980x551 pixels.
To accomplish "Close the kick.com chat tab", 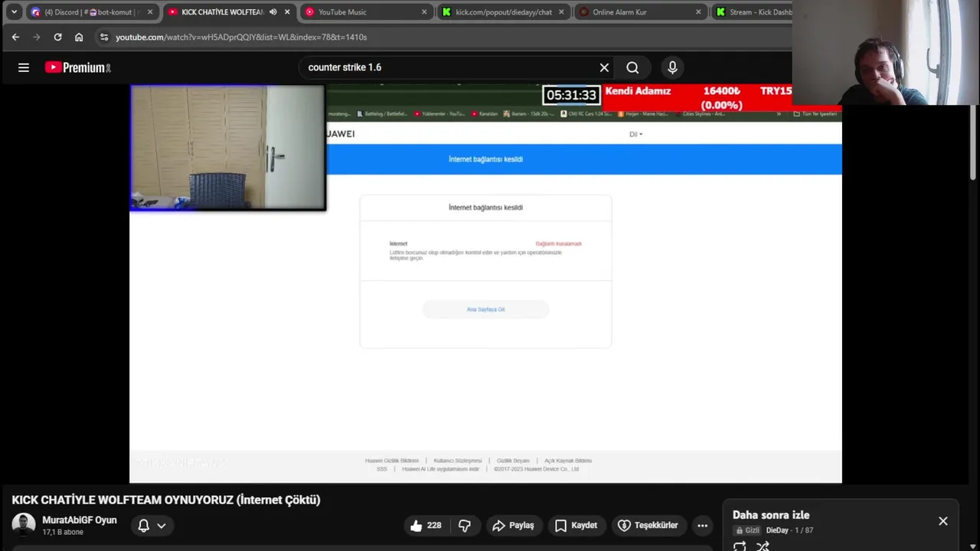I will (561, 12).
